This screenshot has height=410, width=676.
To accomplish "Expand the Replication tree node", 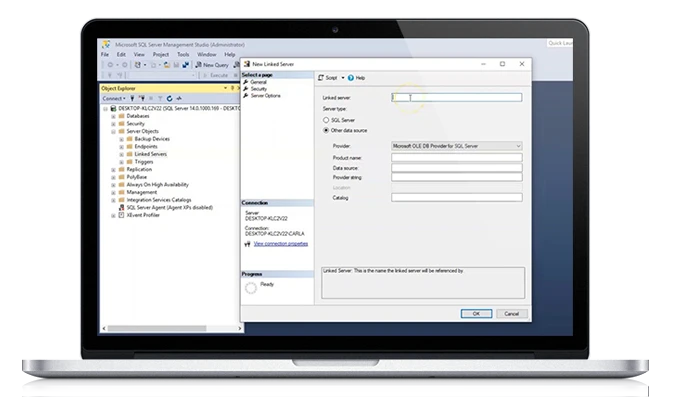I will (114, 169).
